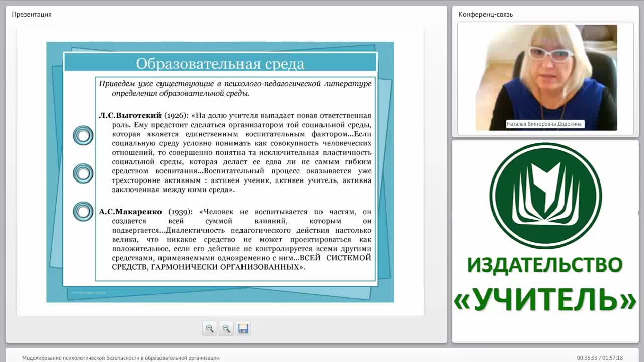644x362 pixels.
Task: Click the Л.С.Выготский name on the slide
Action: (130, 115)
